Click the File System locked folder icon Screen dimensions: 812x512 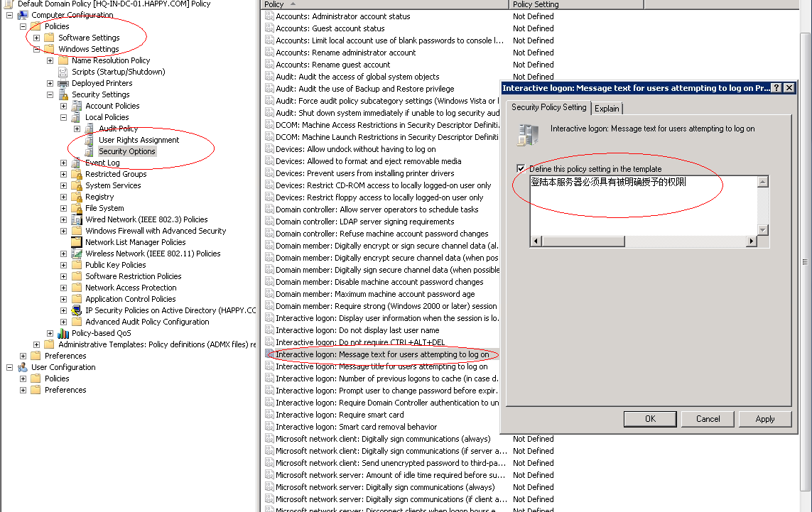point(77,209)
